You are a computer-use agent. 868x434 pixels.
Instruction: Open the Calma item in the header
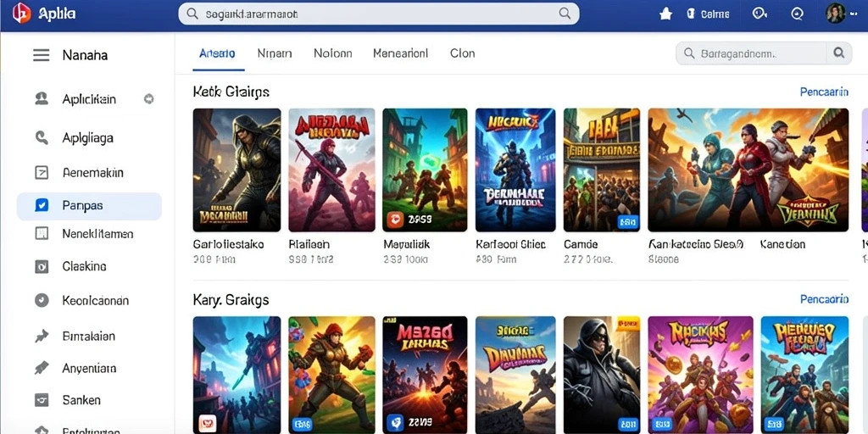pos(708,14)
